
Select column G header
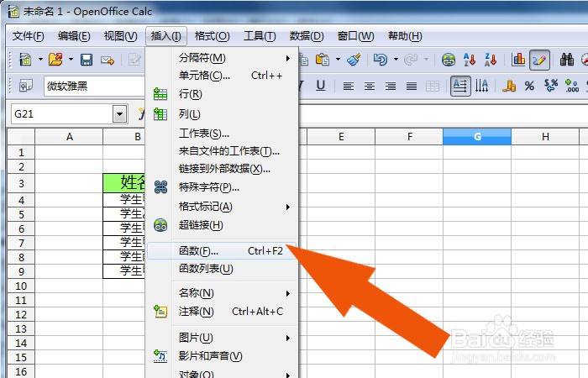coord(477,136)
